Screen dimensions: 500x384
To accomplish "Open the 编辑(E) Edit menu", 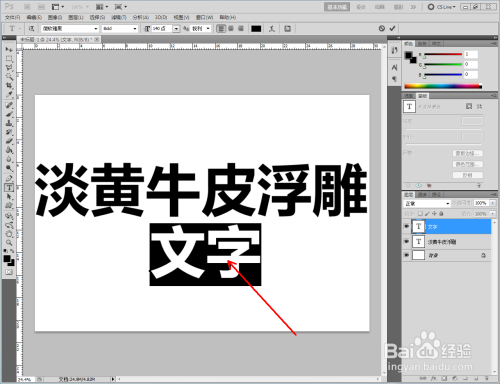I will point(34,17).
